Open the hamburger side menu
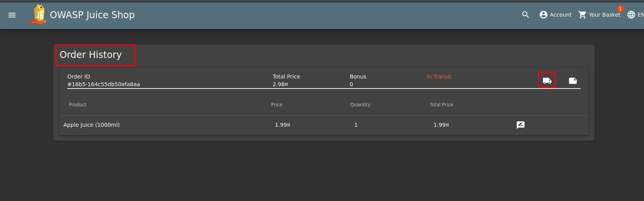This screenshot has height=201, width=644. (x=12, y=15)
